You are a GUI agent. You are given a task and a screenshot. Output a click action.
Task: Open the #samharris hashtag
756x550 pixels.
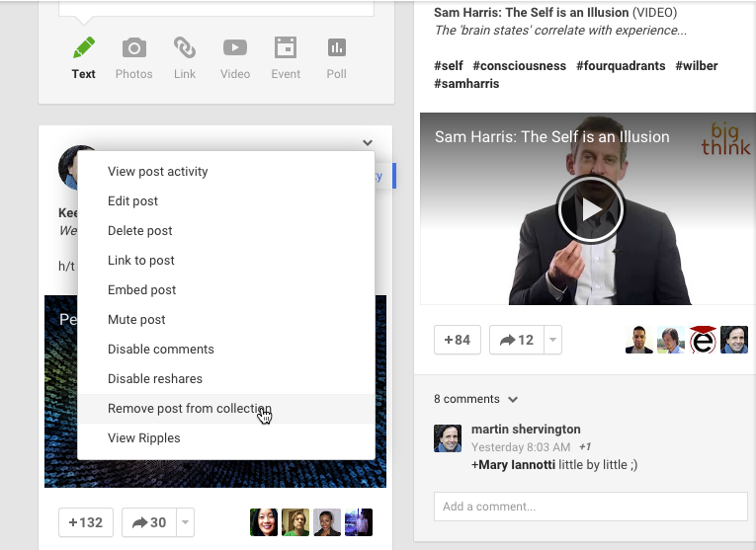[x=466, y=83]
